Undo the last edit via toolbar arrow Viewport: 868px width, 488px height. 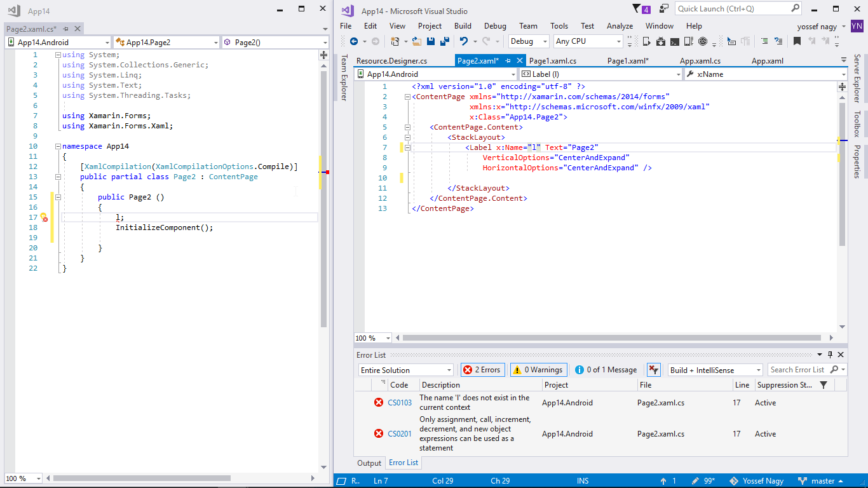pos(464,41)
